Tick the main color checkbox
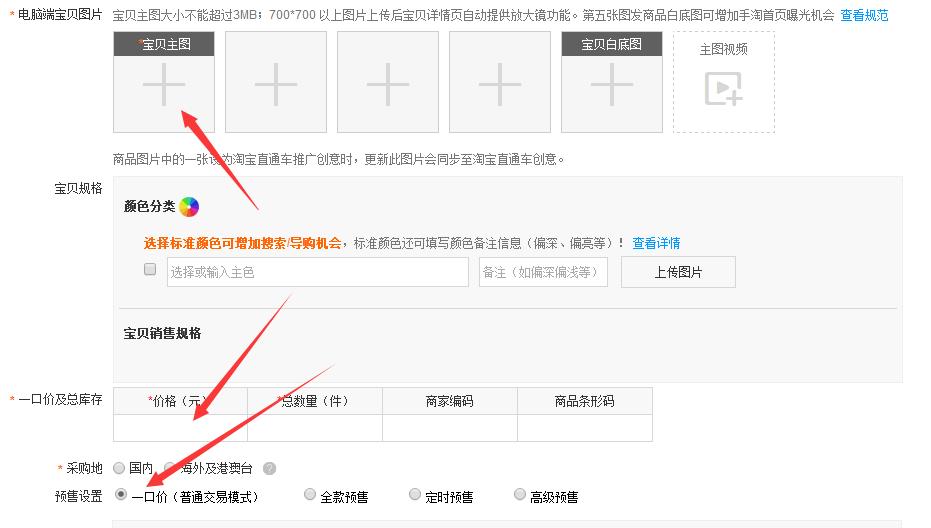Image resolution: width=931 pixels, height=528 pixels. [x=150, y=269]
